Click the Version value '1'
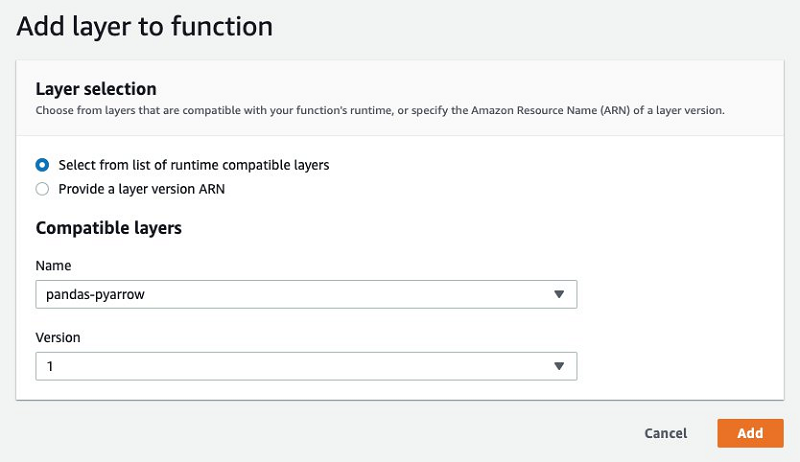The image size is (800, 462). point(50,367)
